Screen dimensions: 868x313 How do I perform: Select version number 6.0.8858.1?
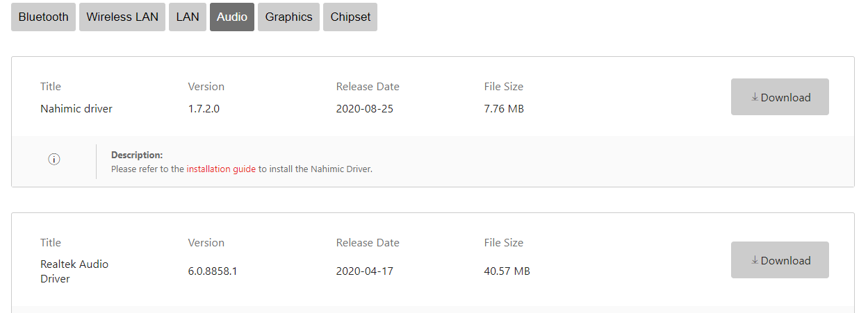pos(213,271)
